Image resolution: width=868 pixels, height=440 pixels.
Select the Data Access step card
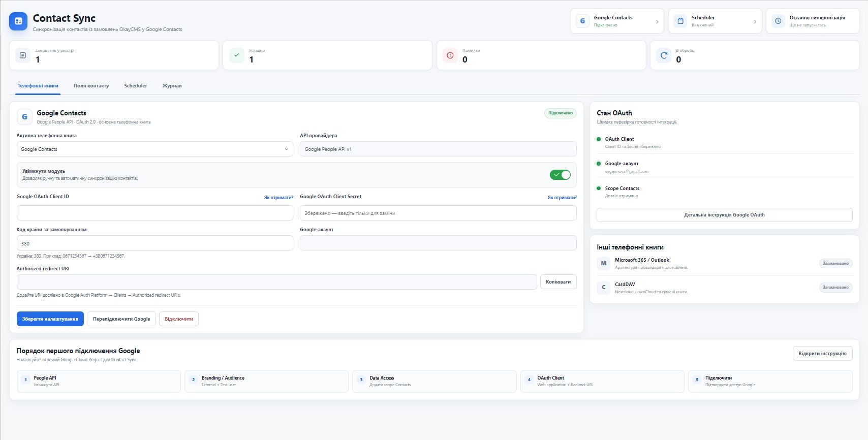pyautogui.click(x=435, y=381)
